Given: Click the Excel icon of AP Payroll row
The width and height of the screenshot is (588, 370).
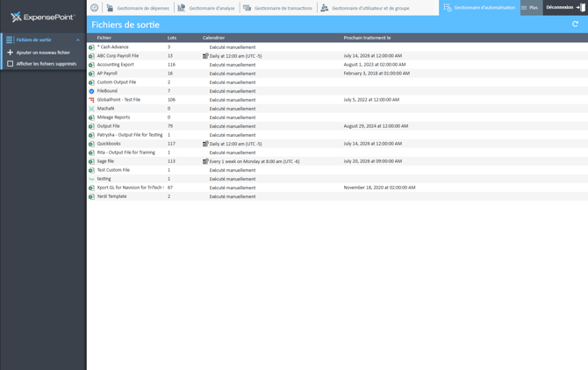Looking at the screenshot, I should coord(91,74).
